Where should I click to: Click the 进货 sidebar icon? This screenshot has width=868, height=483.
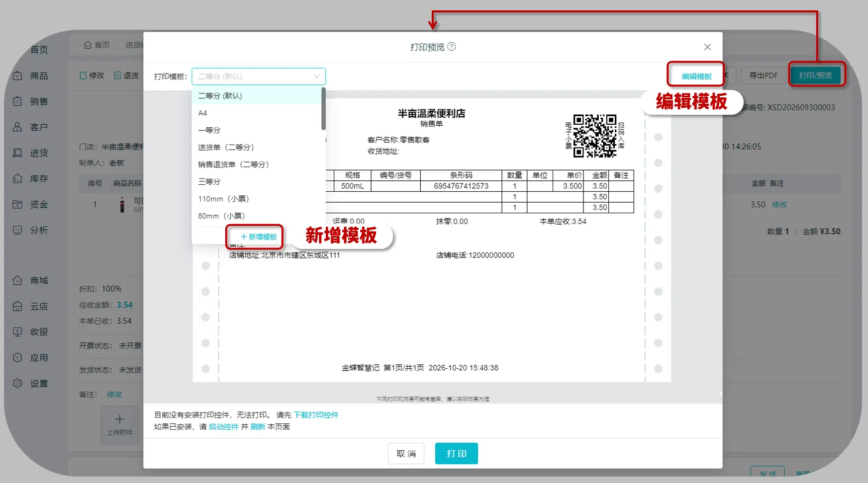tap(17, 153)
